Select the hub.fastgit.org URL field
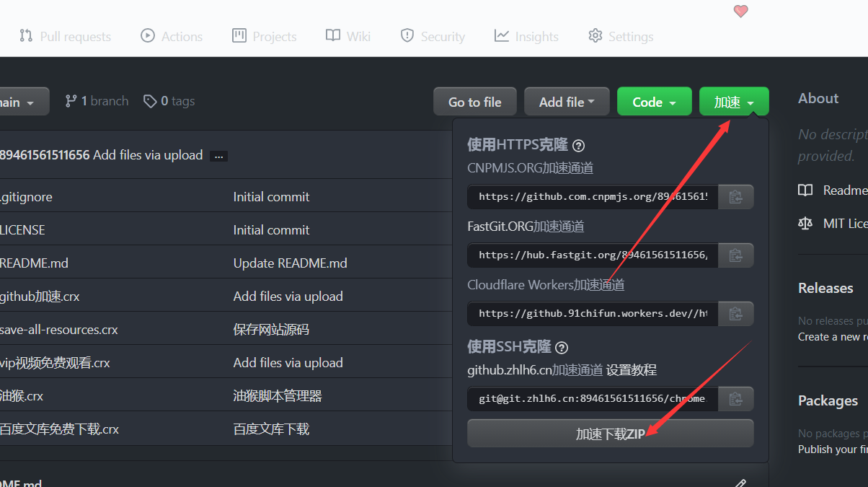Image resolution: width=868 pixels, height=487 pixels. coord(593,255)
